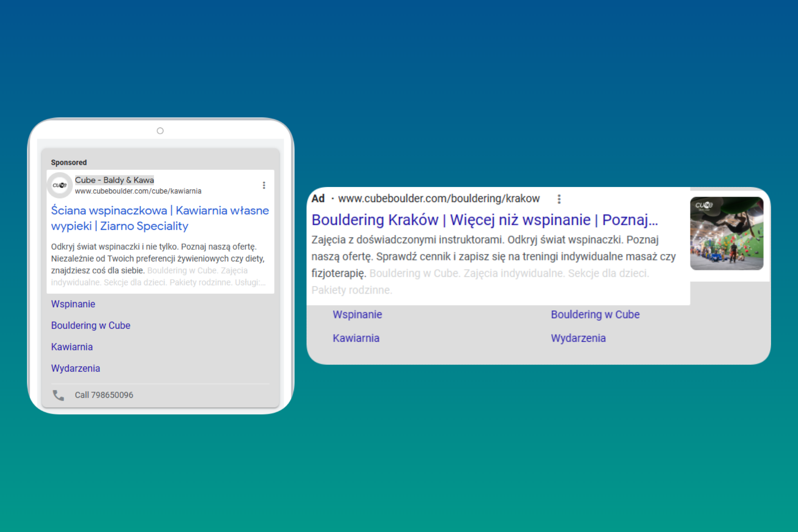Click the Cube logo icon in mobile ad
The height and width of the screenshot is (532, 798).
[59, 185]
